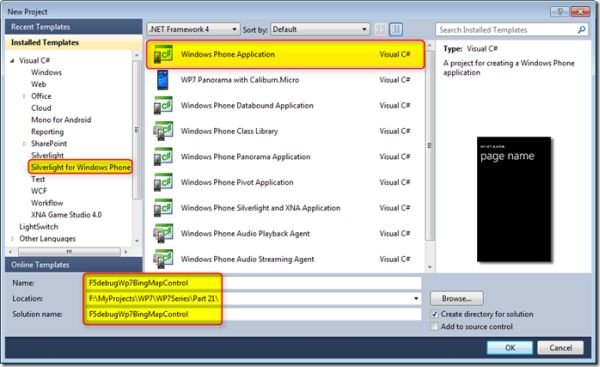600x367 pixels.
Task: Open the Installed Templates section
Action: coord(73,42)
